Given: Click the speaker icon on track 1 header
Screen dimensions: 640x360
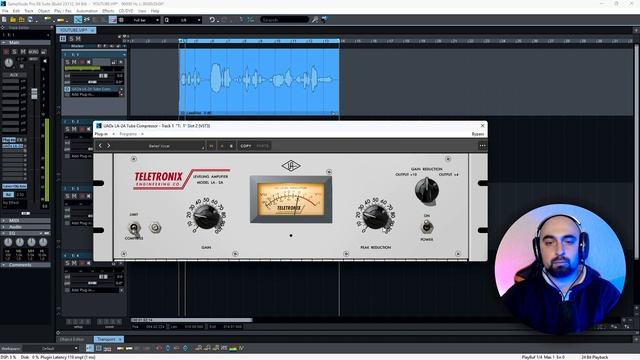Looking at the screenshot, I should (89, 62).
